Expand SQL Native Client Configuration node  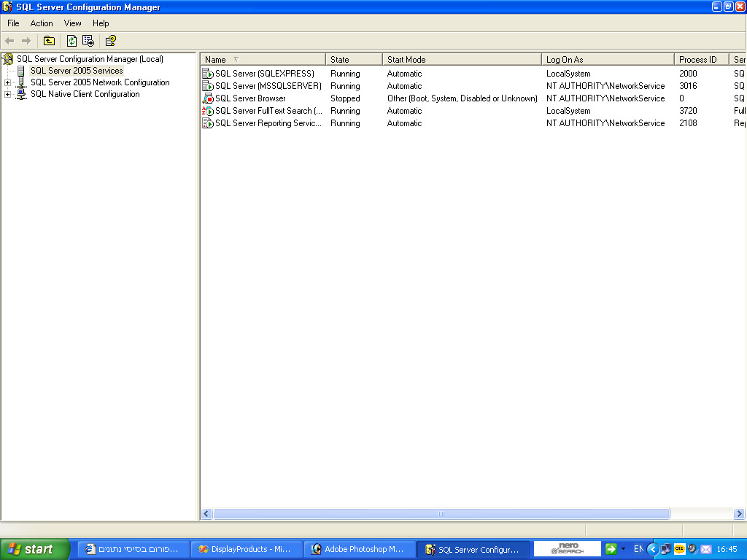click(8, 94)
